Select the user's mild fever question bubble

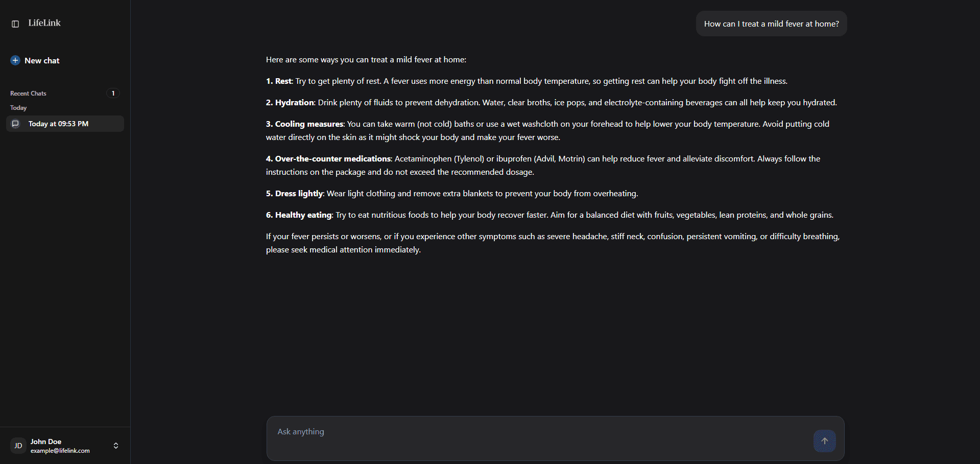[x=771, y=24]
